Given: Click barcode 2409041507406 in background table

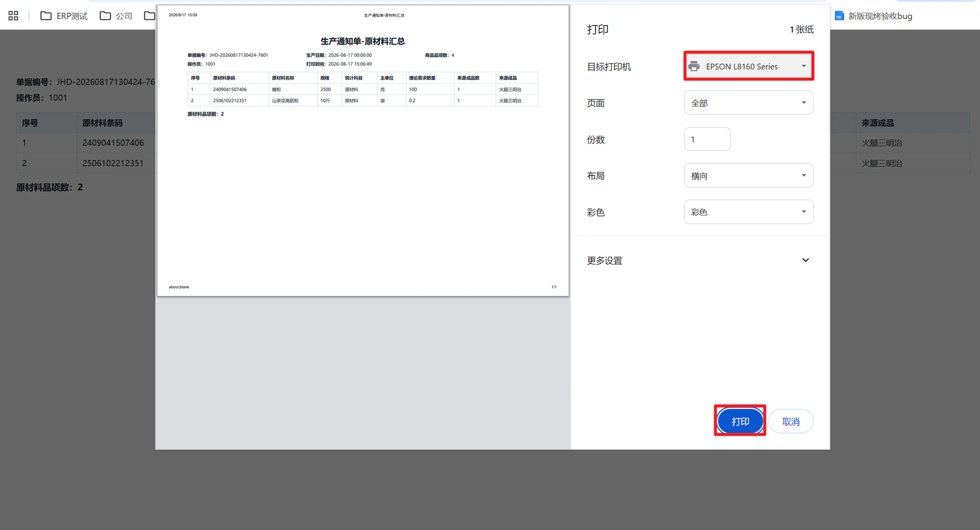Looking at the screenshot, I should [113, 143].
